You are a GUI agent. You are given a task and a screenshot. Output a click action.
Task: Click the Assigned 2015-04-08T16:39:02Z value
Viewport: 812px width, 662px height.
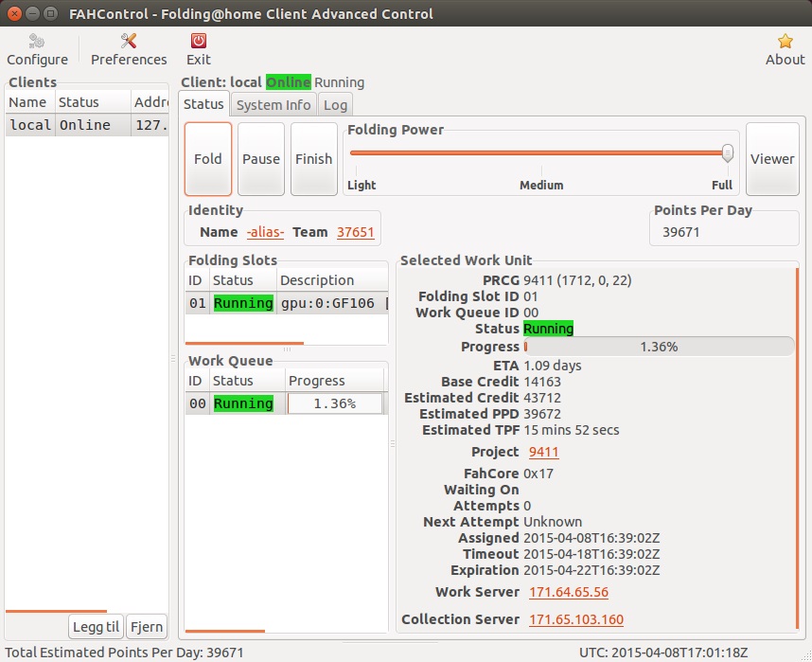pyautogui.click(x=591, y=538)
